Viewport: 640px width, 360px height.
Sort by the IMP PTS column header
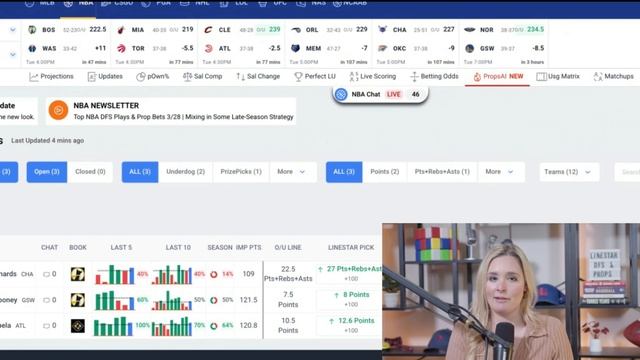point(249,247)
